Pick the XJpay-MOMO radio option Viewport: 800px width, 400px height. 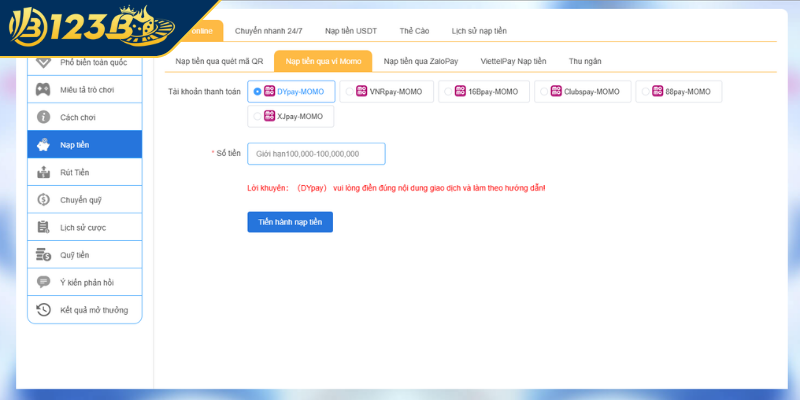tap(258, 116)
